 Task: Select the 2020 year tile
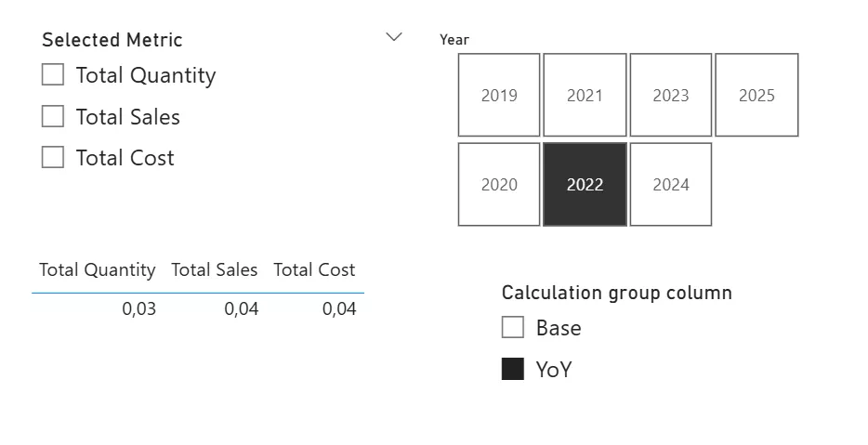(x=499, y=184)
